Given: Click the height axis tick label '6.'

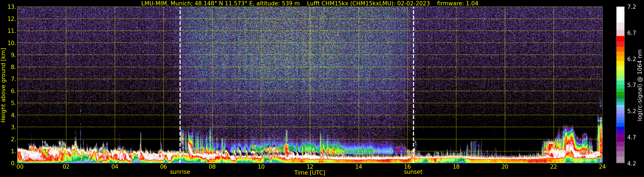Looking at the screenshot, I should [13, 91].
